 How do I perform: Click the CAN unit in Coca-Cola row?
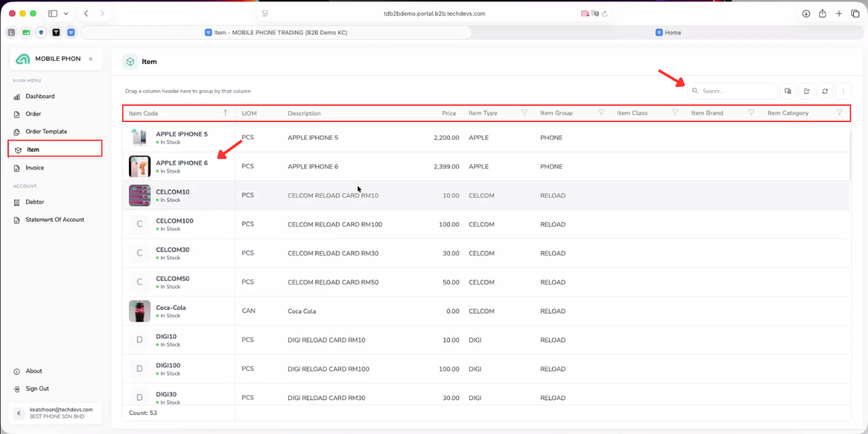pyautogui.click(x=248, y=311)
